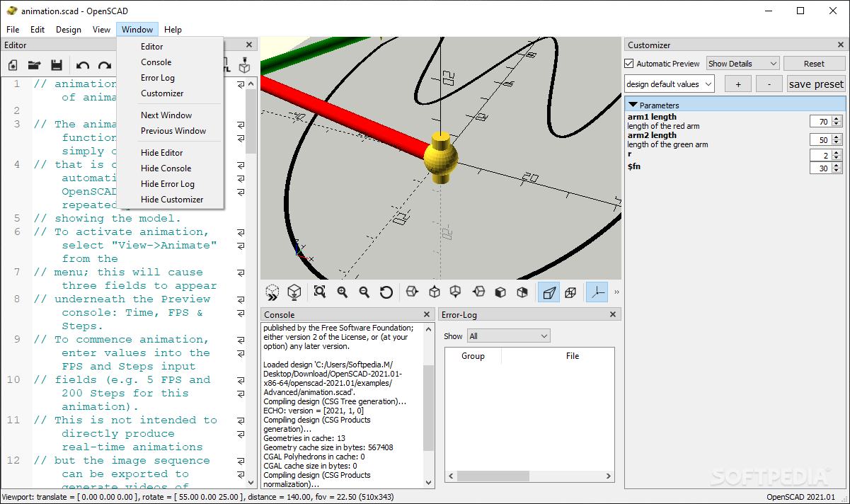Open the Edit menu

(x=38, y=30)
